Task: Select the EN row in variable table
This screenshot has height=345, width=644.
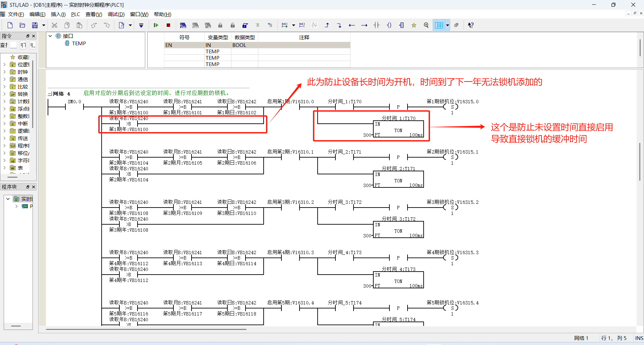Action: (257, 45)
